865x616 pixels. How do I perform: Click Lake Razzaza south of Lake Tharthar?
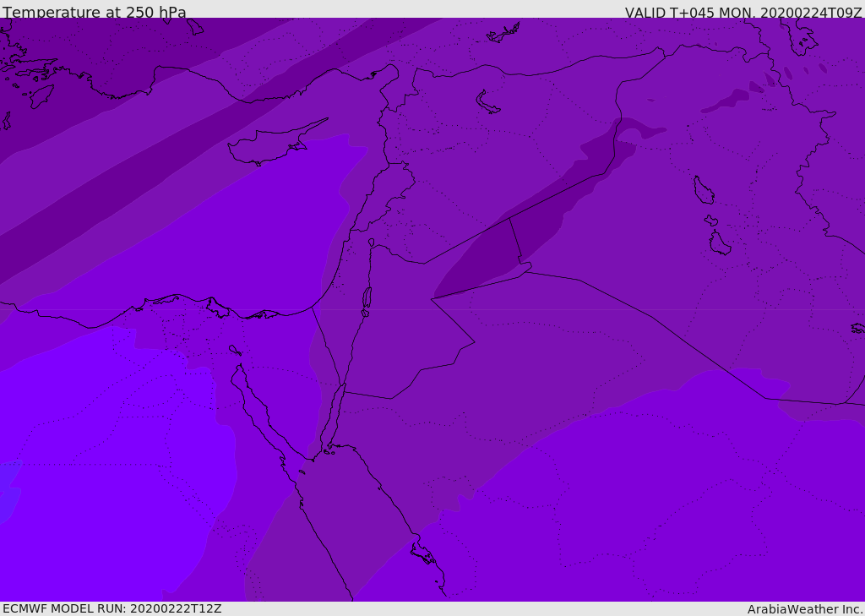point(719,244)
